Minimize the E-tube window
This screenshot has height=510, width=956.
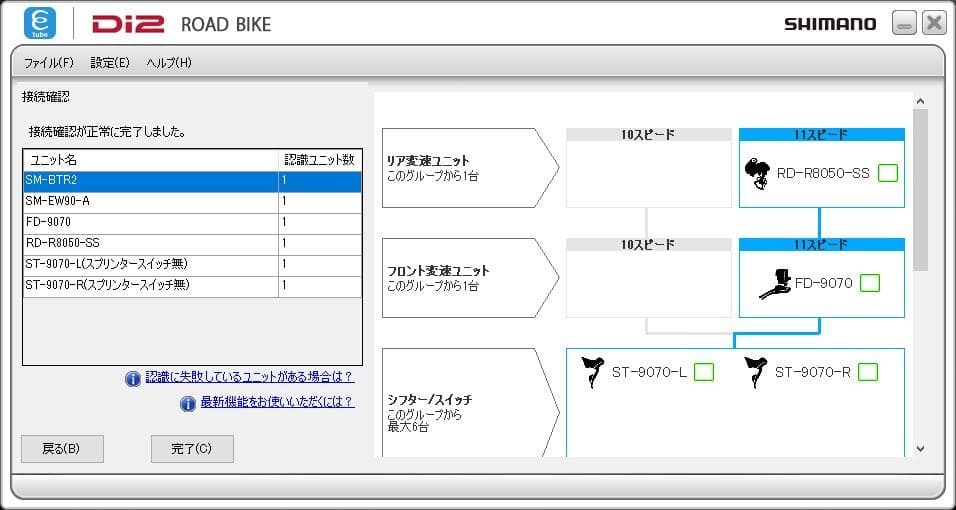click(904, 23)
